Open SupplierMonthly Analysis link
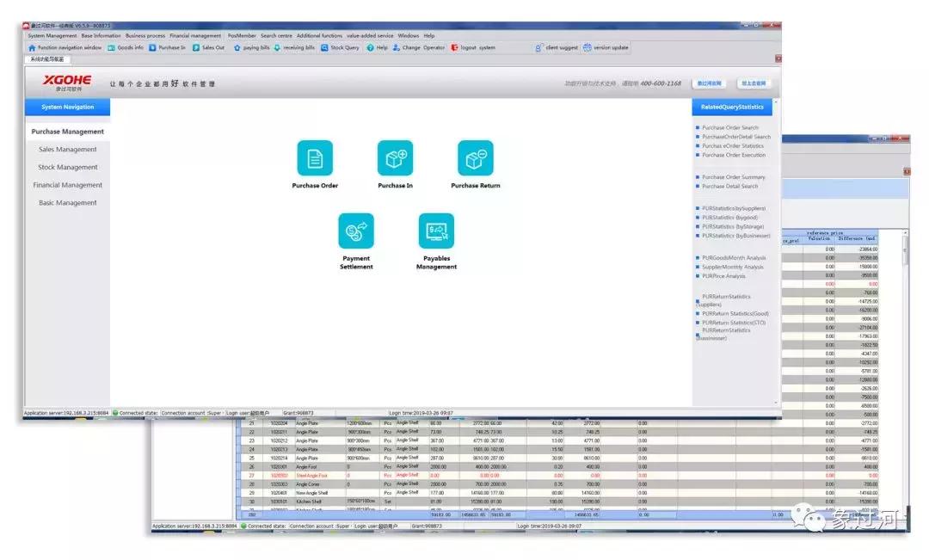Image resolution: width=929 pixels, height=560 pixels. (733, 268)
